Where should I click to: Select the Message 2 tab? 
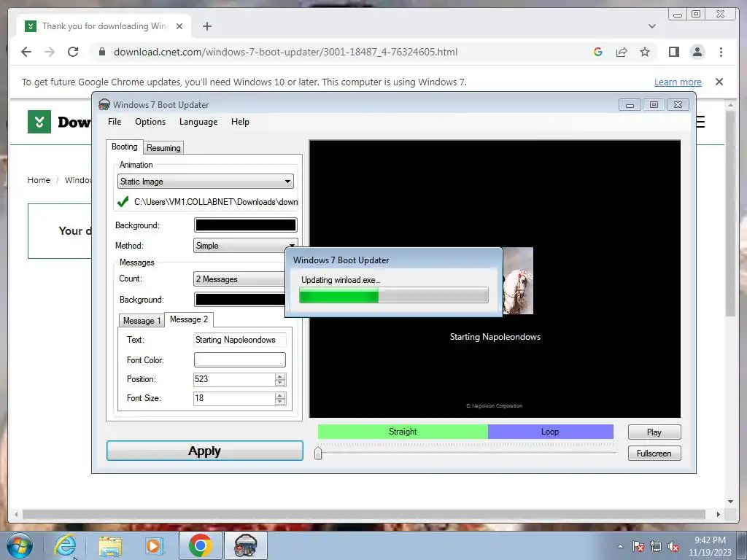(189, 319)
